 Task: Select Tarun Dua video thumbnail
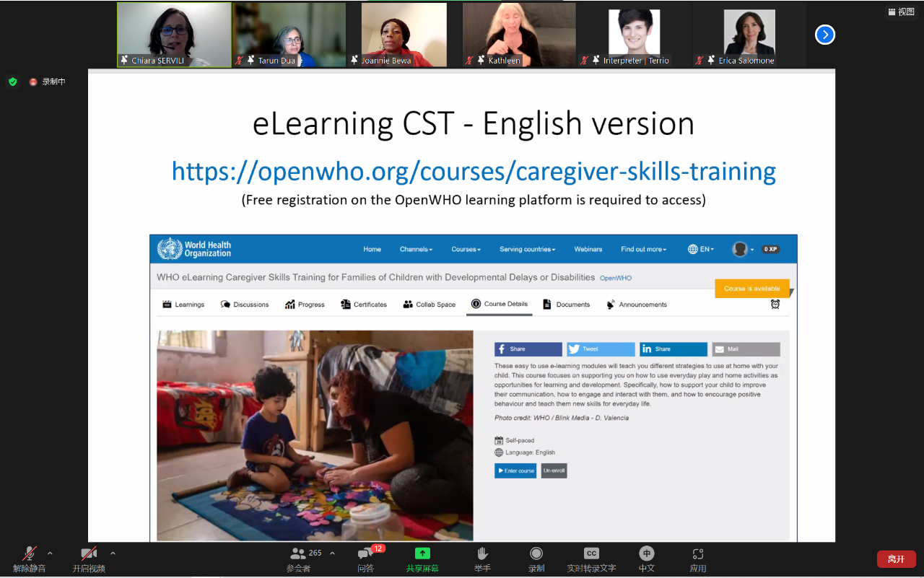click(289, 35)
